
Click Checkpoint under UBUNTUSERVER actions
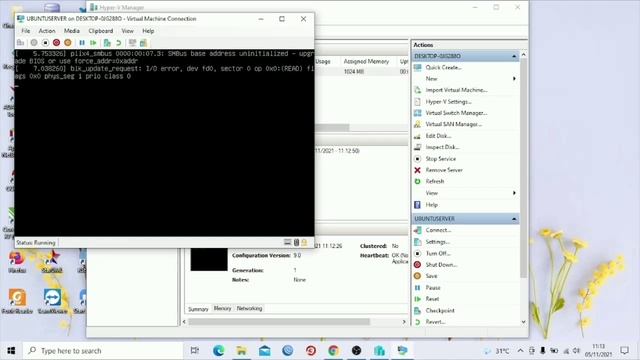coord(440,311)
